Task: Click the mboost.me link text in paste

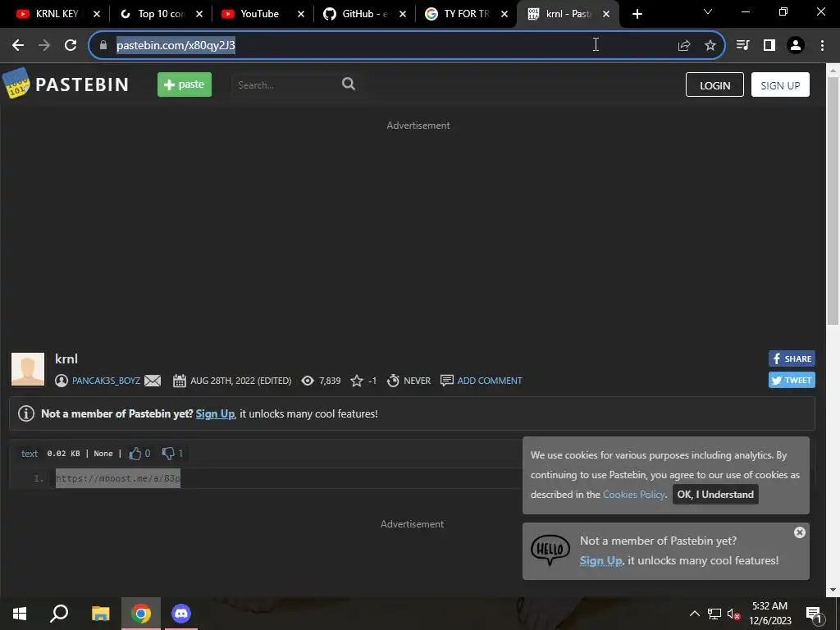Action: (118, 478)
